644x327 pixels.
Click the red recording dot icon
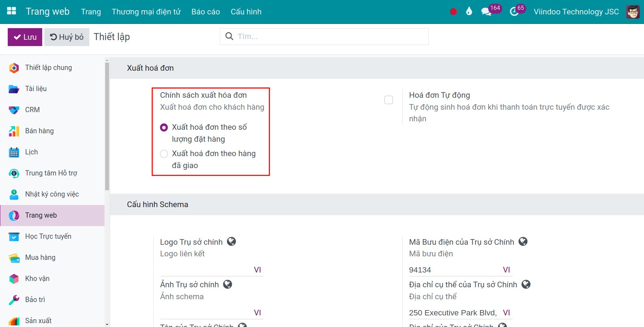(x=453, y=12)
